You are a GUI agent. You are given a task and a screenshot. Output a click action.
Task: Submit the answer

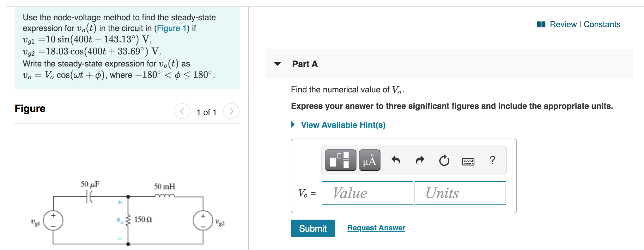tap(313, 228)
